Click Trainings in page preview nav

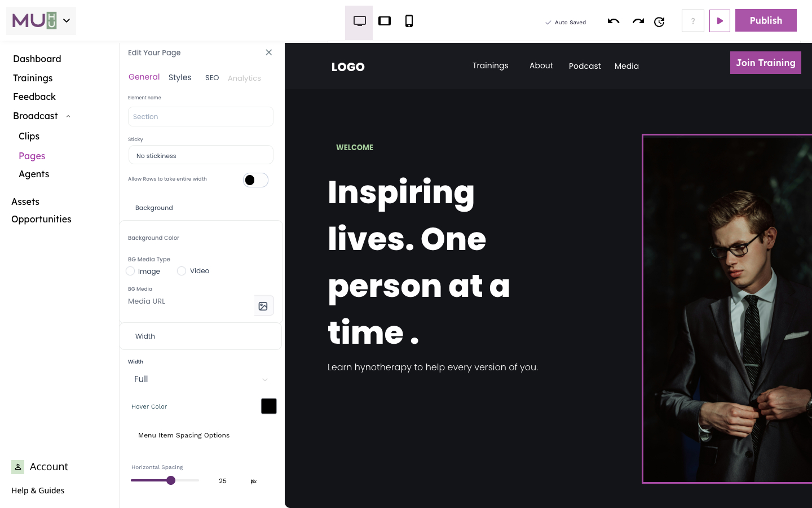(491, 65)
